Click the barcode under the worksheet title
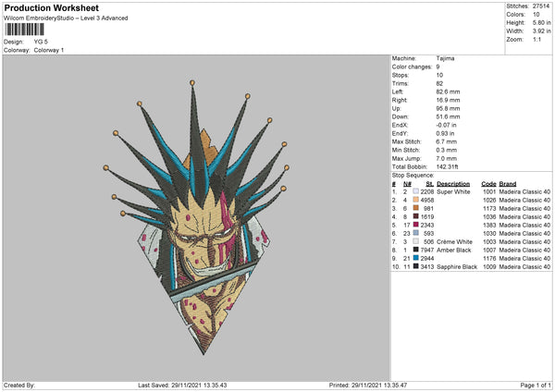Screen dimensions: 555x392 (x=25, y=30)
